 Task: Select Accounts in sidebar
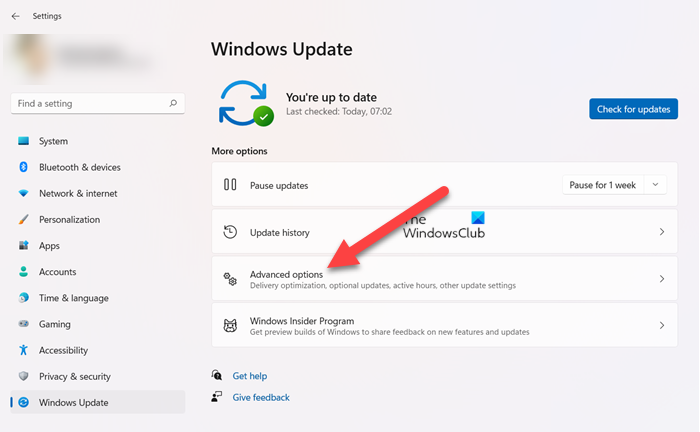[x=97, y=272]
